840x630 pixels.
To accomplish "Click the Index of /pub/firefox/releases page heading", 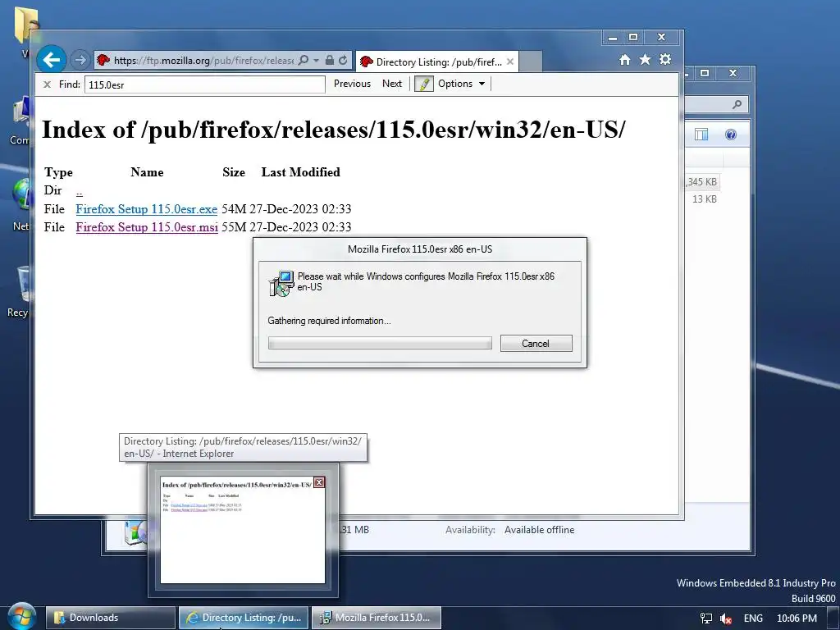I will point(333,129).
